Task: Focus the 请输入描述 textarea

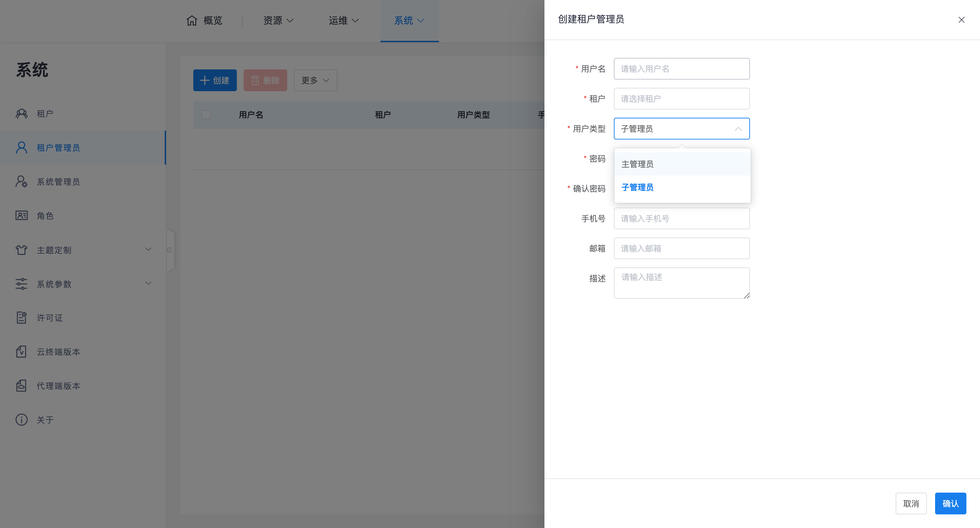Action: coord(682,283)
